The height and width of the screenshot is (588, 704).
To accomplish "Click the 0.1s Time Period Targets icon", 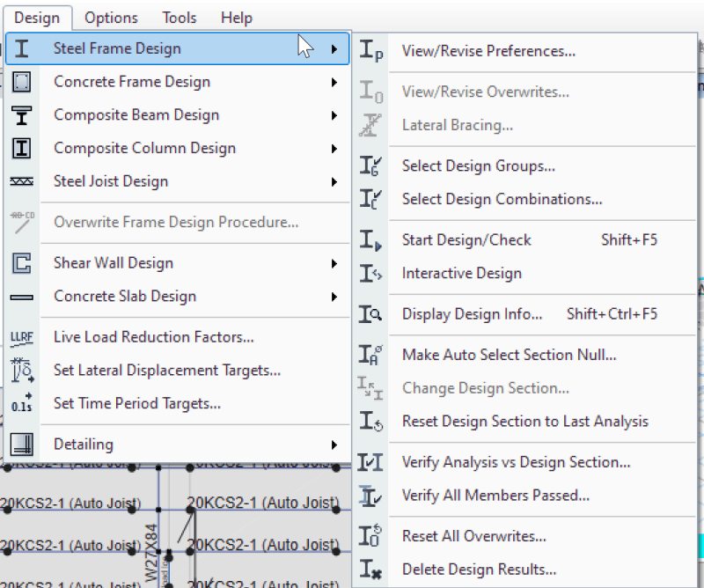I will click(22, 403).
